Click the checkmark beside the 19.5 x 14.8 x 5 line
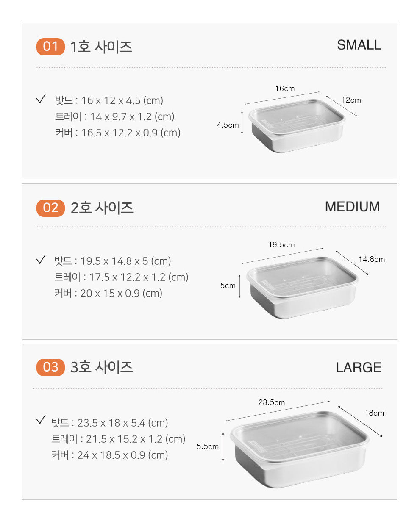Image resolution: width=420 pixels, height=524 pixels. click(41, 260)
